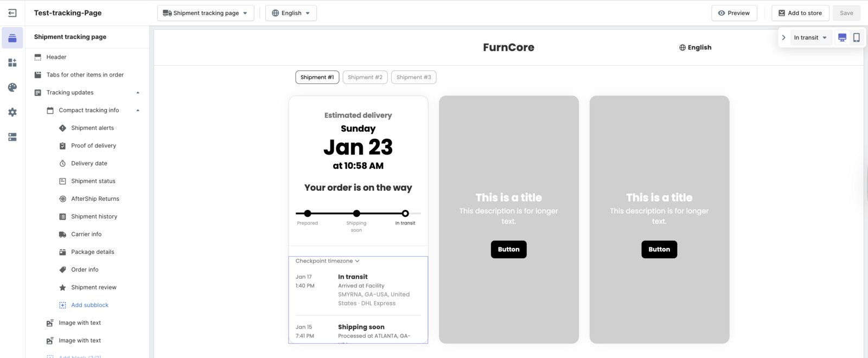Click the In transit checkpoint entry
This screenshot has height=358, width=868.
(358, 290)
